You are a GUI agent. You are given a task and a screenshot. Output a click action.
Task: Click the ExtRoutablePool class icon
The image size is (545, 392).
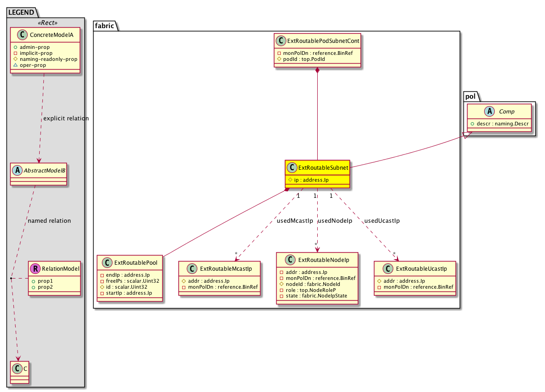click(107, 263)
